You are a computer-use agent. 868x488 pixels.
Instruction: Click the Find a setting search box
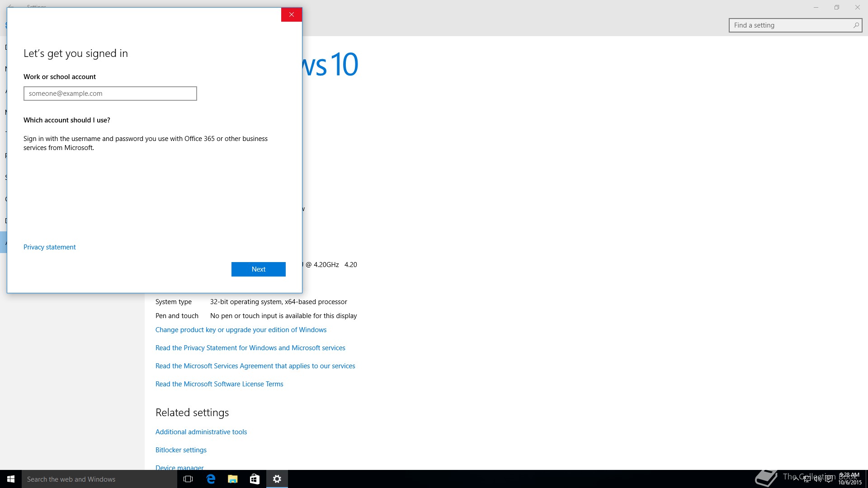coord(791,25)
